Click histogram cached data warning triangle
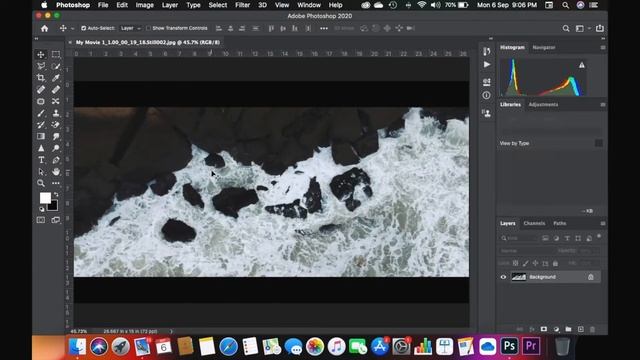 [582, 65]
